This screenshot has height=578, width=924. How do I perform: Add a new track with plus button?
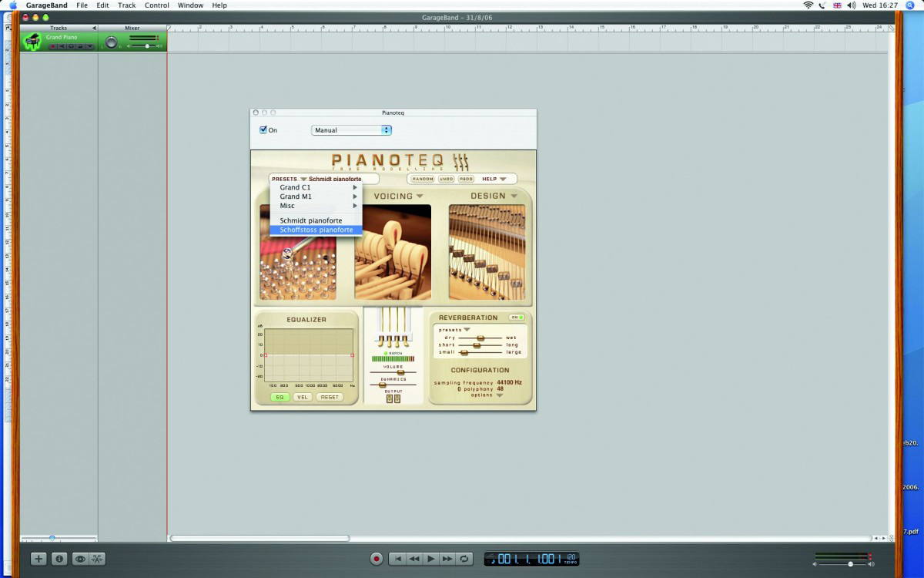39,559
